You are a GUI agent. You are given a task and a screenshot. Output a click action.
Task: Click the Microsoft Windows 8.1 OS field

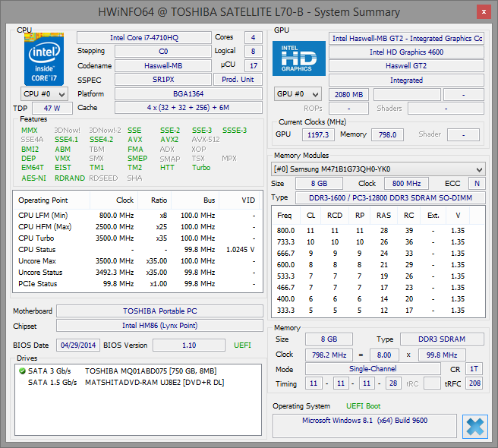point(364,426)
